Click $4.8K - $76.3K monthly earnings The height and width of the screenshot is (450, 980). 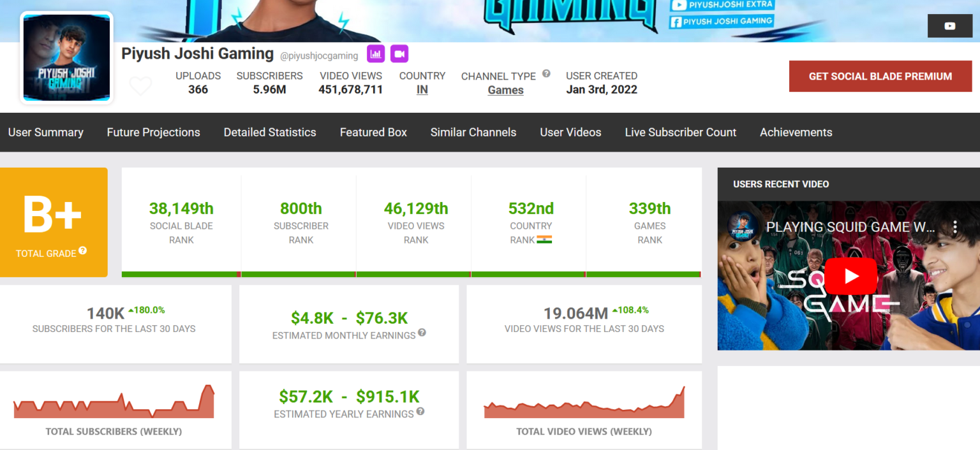pos(349,318)
